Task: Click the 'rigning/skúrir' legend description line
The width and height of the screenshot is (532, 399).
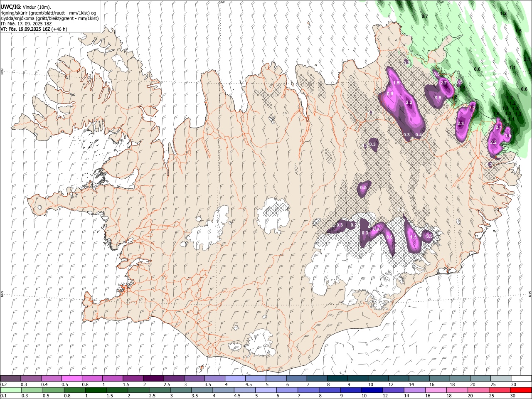Action: point(48,13)
